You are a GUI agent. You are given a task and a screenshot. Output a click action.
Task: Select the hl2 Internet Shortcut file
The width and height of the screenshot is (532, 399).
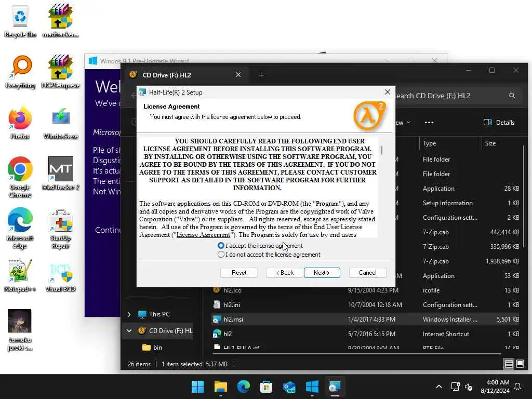pyautogui.click(x=366, y=334)
